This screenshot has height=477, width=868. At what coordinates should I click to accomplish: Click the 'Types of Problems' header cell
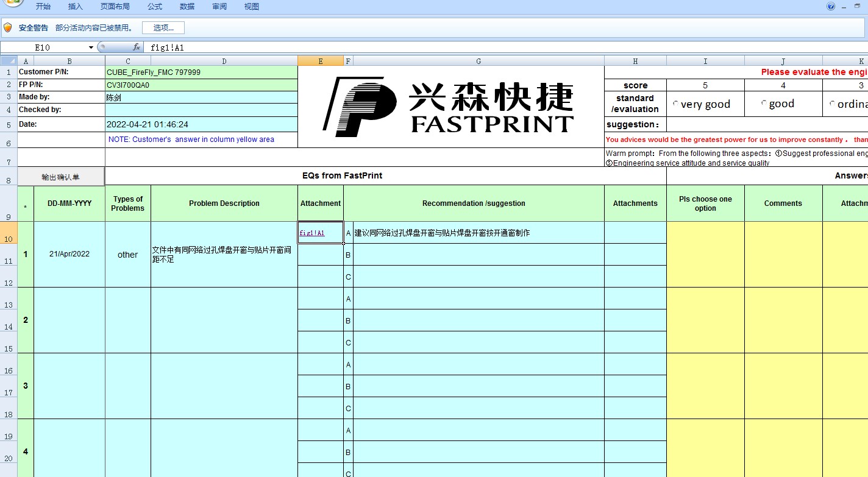click(x=128, y=203)
